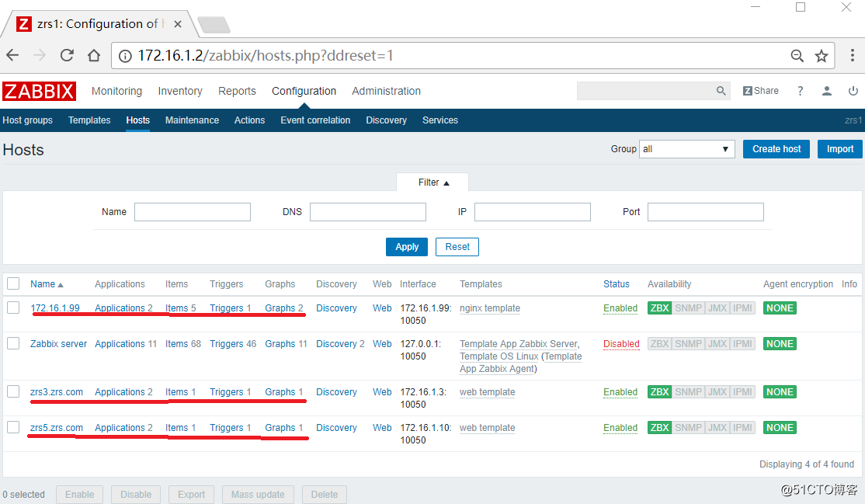Click the Zabbix search magnifier icon
This screenshot has height=504, width=865.
(x=721, y=91)
